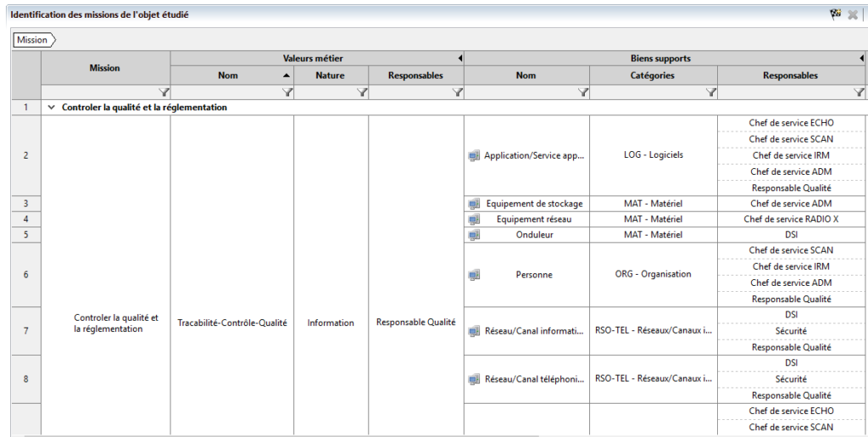Click the Application/Service row computer icon
The image size is (868, 437).
click(x=474, y=156)
